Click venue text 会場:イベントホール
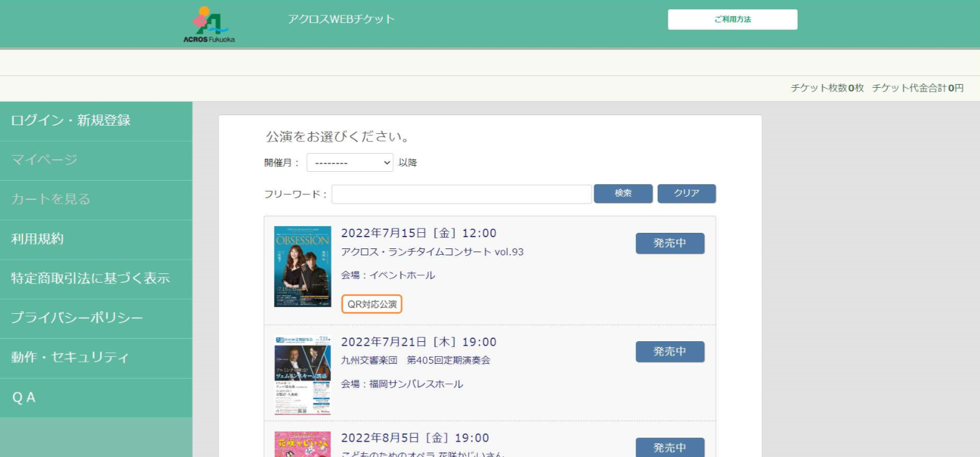 point(388,275)
